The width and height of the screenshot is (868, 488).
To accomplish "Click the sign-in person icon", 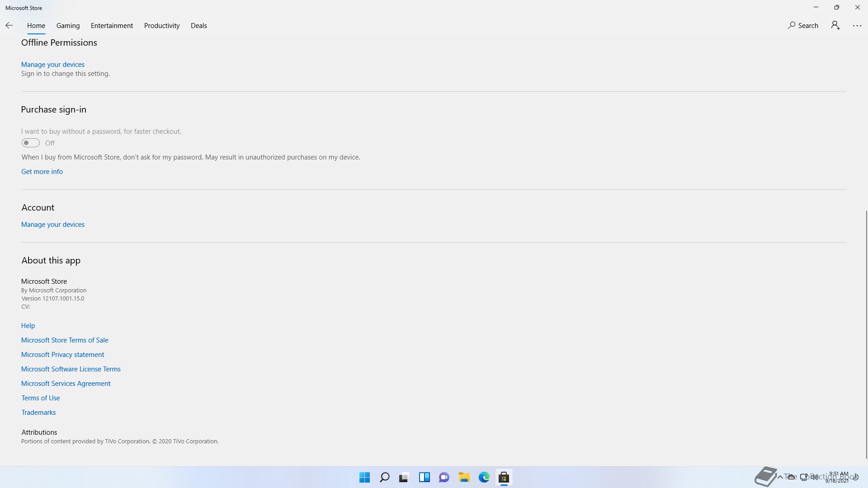I will (835, 25).
